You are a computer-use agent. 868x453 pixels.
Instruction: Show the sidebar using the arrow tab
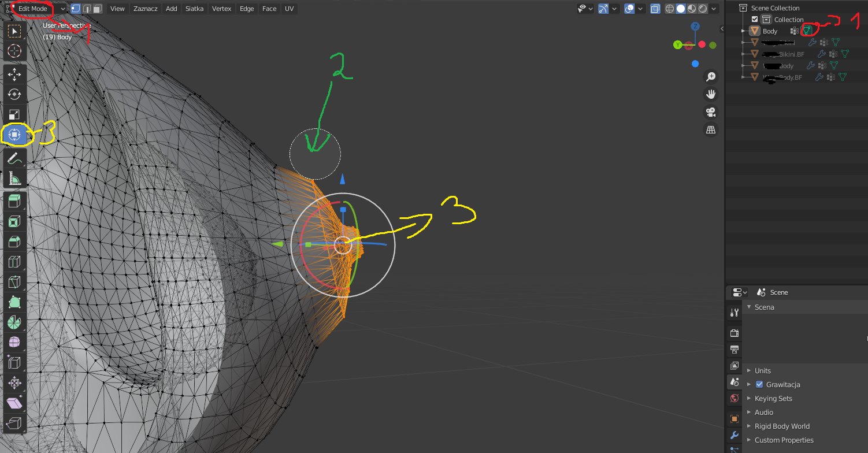click(722, 28)
